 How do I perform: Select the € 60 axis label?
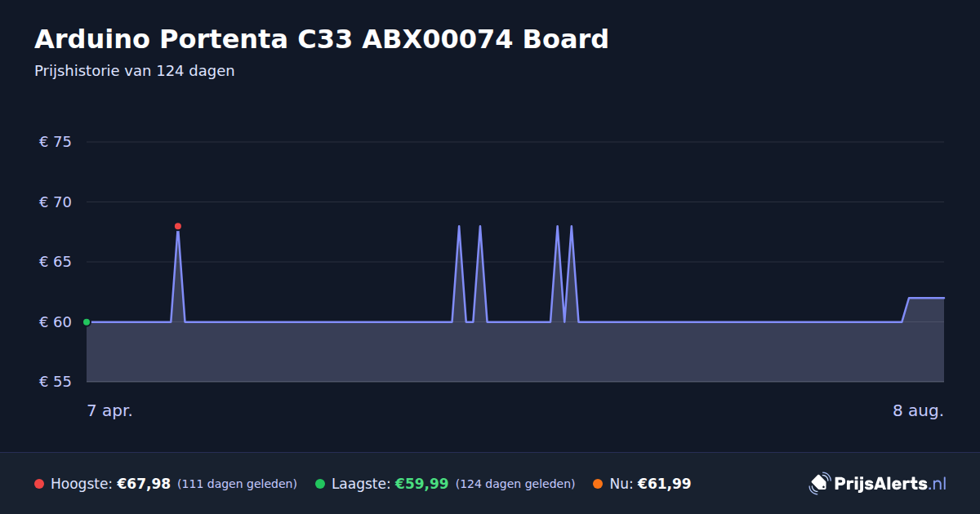[x=56, y=322]
